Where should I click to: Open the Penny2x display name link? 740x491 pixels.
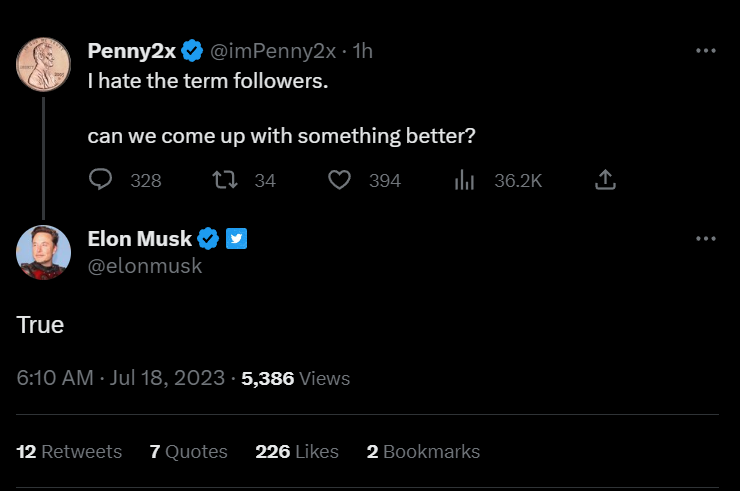coord(131,51)
